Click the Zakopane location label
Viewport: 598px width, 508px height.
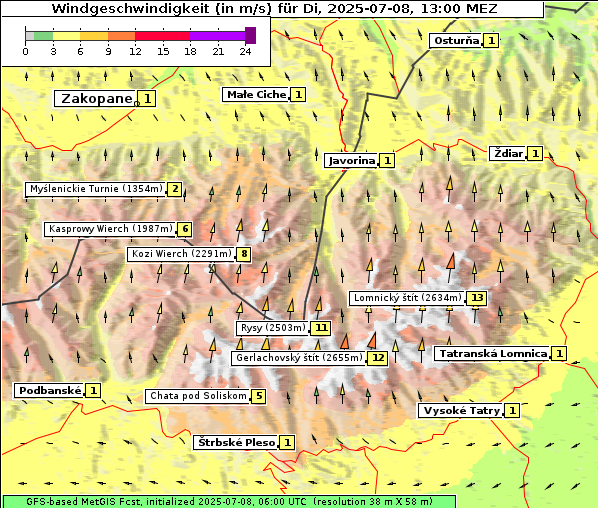(x=95, y=99)
